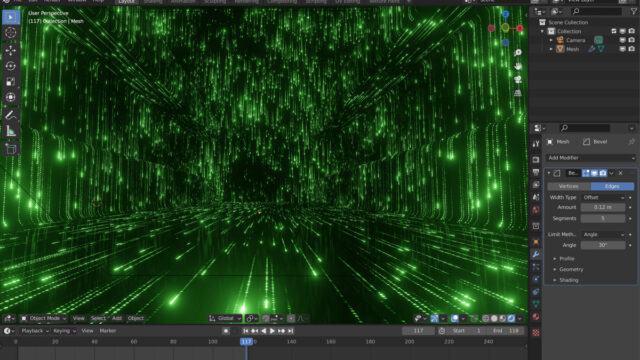This screenshot has height=360, width=640.
Task: Toggle the camera view icon in viewport
Action: click(518, 80)
